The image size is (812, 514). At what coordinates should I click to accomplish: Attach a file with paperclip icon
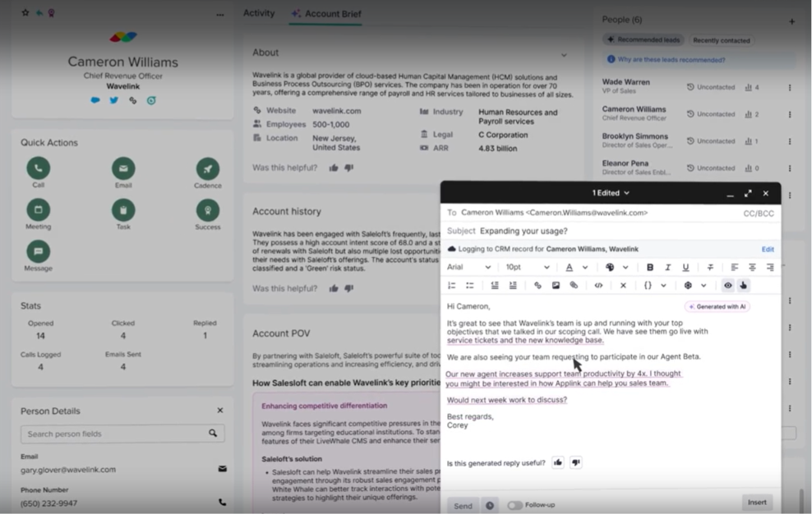pos(574,285)
